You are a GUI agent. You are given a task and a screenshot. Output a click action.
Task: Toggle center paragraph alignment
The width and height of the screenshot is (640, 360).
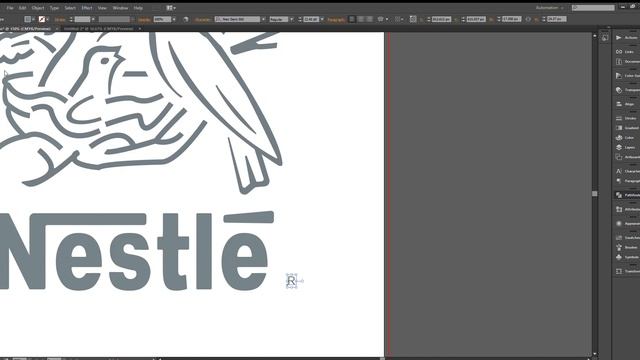point(361,19)
